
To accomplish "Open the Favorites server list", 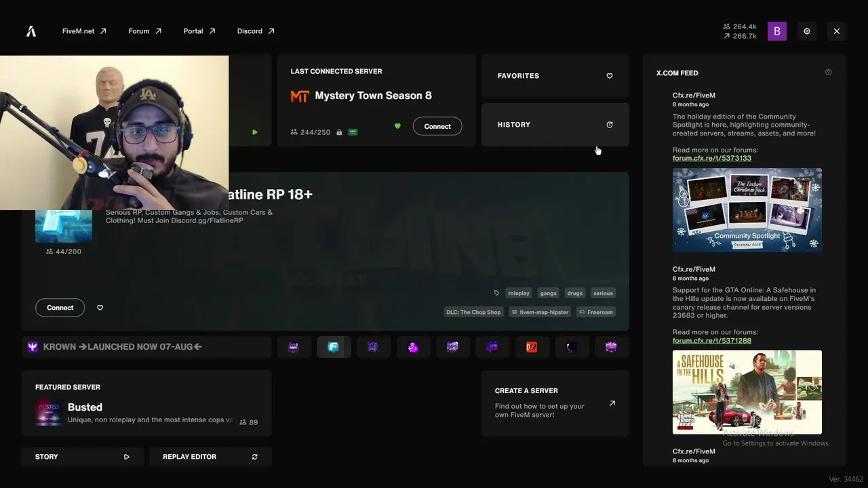I will 555,76.
